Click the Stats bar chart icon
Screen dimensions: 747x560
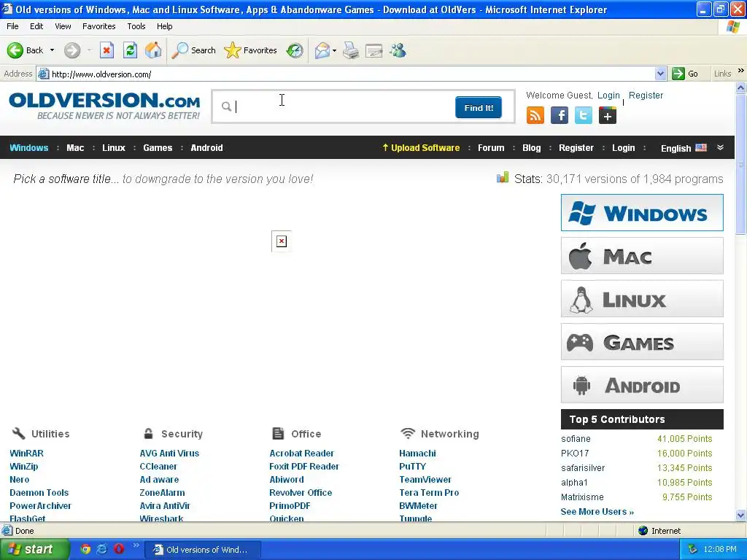[502, 178]
